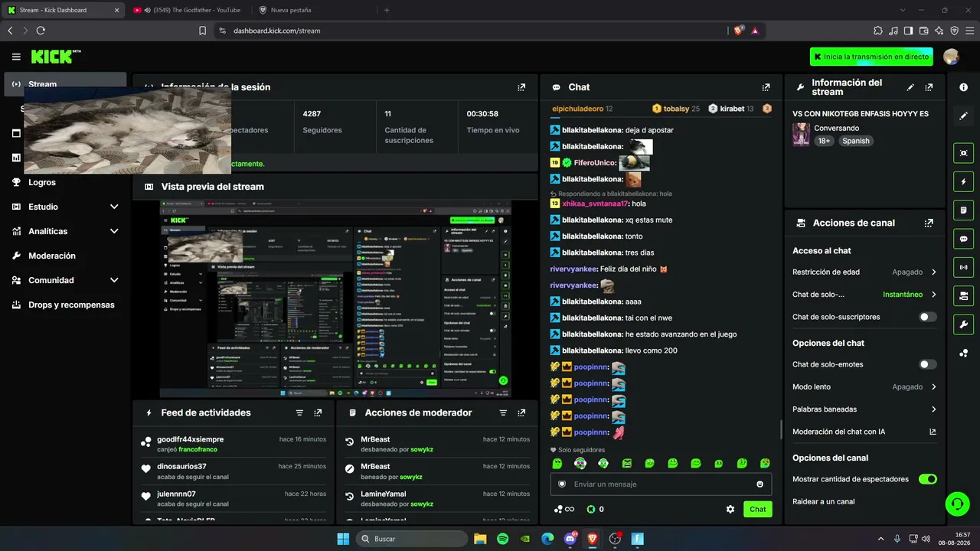
Task: Click the Windows taskbar Buscar search box
Action: [412, 539]
